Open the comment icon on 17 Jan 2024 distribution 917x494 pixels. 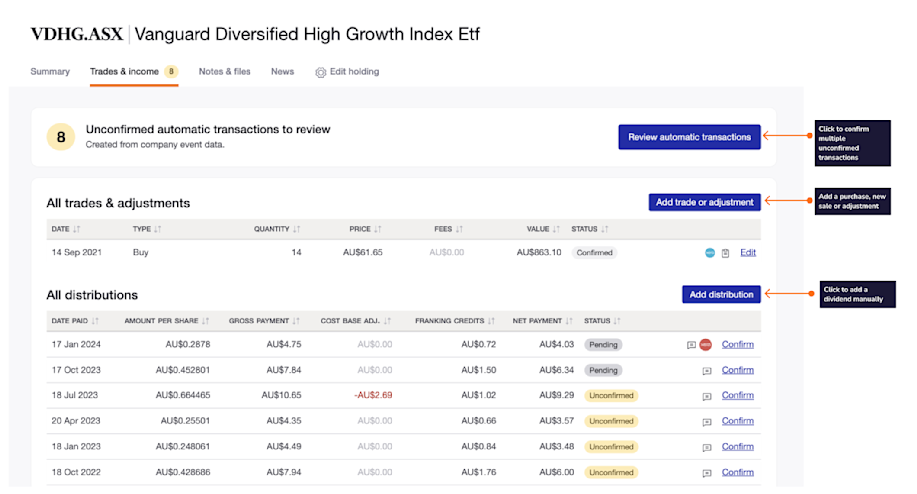(691, 345)
